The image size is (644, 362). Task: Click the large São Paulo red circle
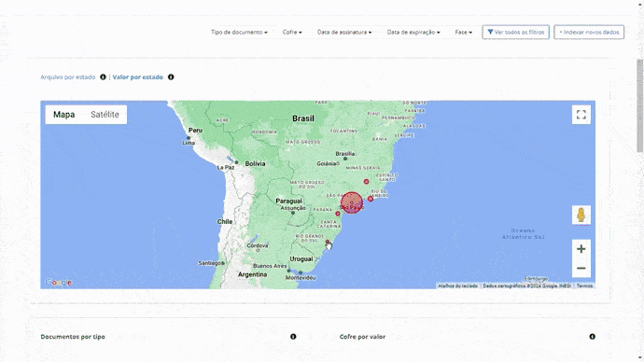point(352,202)
